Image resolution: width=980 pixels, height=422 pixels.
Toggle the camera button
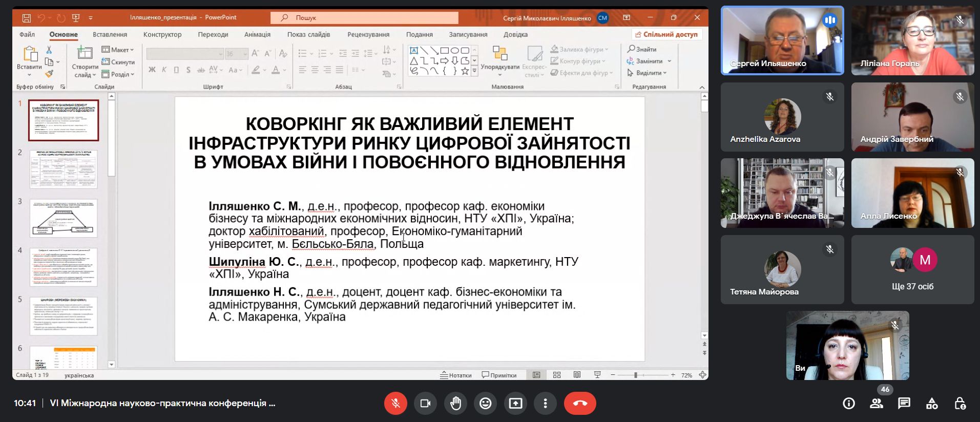coord(425,404)
